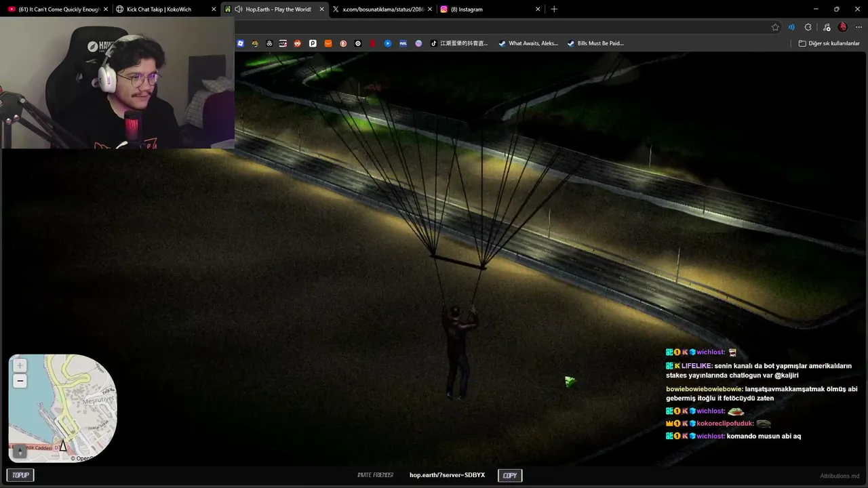This screenshot has height=488, width=868.
Task: Select the Hop.Earth tab
Action: coord(278,9)
